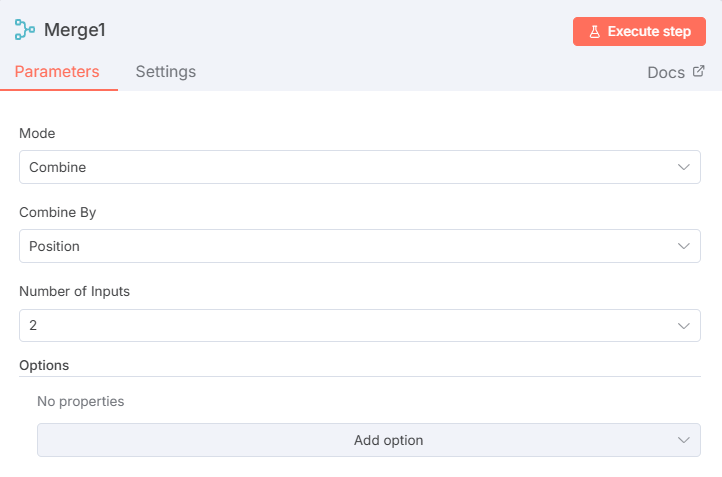Viewport: 722px width, 477px height.
Task: Click the Mode field label
Action: point(38,133)
